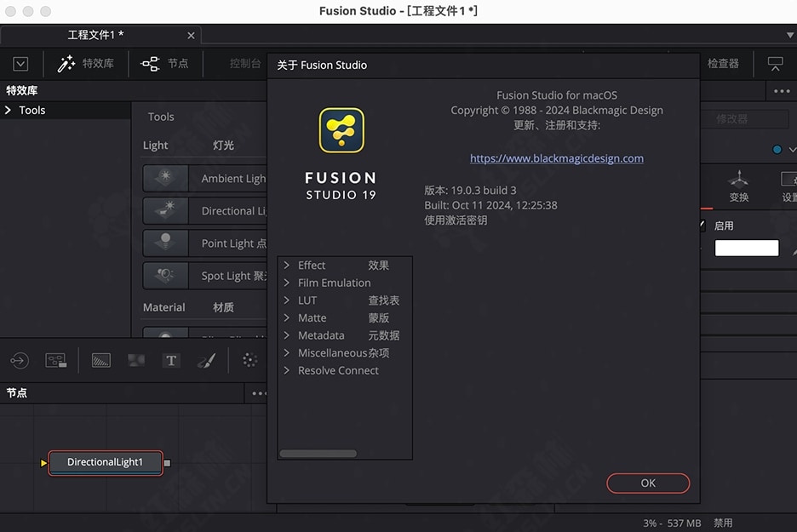Click the Point Light tool icon
Viewport: 797px width, 532px height.
pos(166,243)
